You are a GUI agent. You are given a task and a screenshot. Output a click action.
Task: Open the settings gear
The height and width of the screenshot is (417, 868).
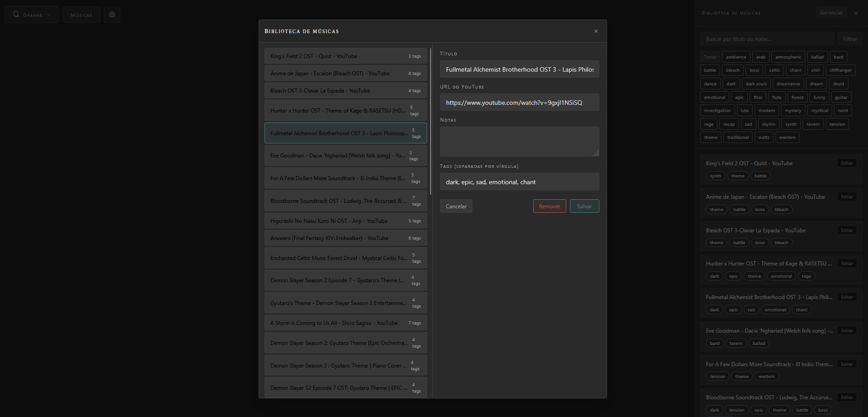tap(112, 14)
